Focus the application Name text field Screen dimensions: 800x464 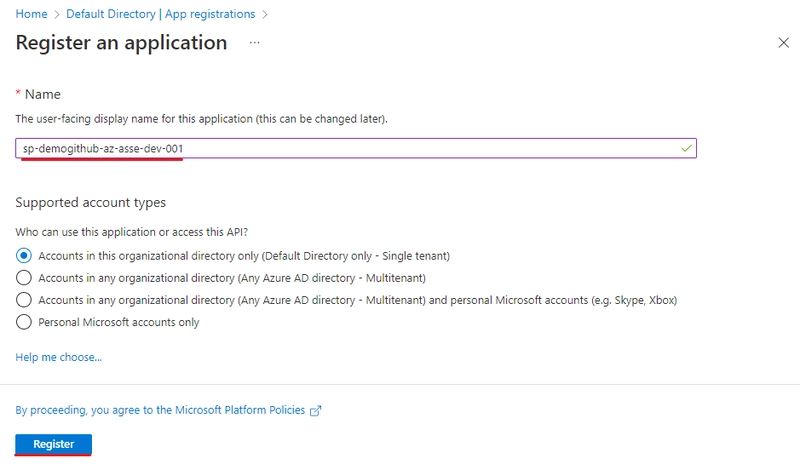356,149
